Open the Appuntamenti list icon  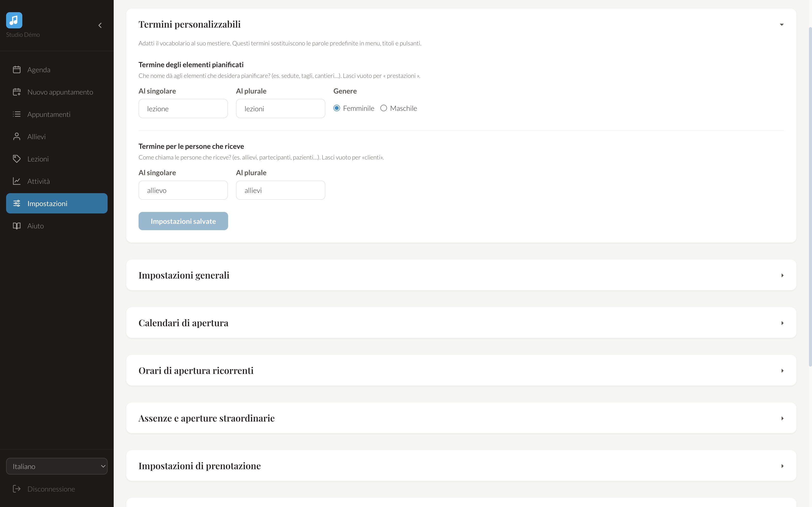click(17, 114)
